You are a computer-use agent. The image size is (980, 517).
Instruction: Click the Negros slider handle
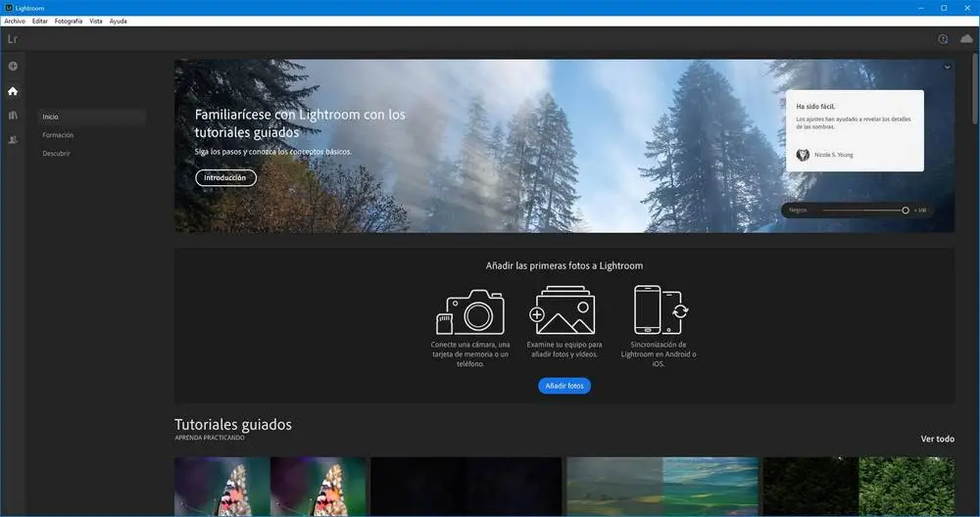(x=905, y=211)
